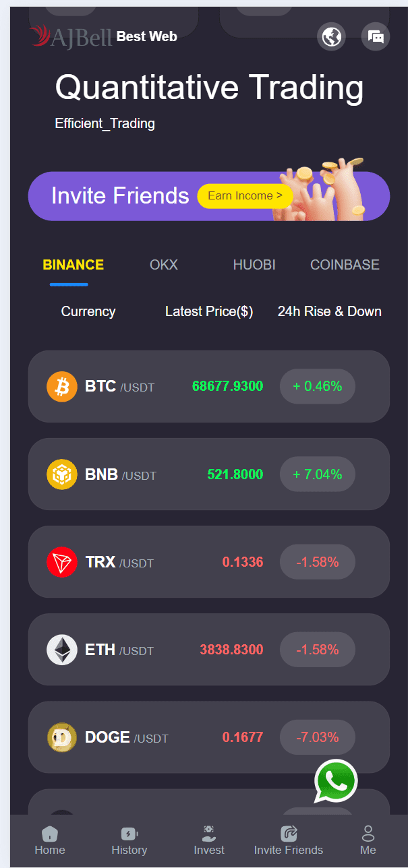The image size is (408, 868).
Task: Click the Dogecoin coin icon
Action: pyautogui.click(x=62, y=737)
